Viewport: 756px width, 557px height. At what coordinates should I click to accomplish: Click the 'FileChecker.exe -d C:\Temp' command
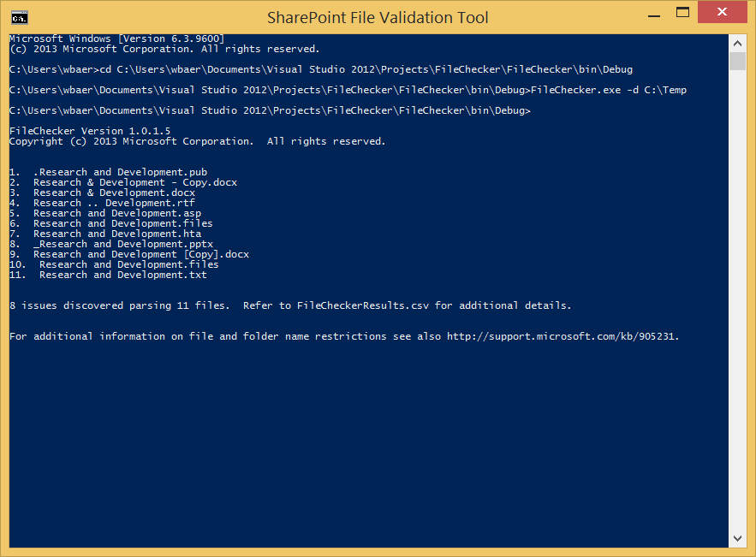tap(609, 90)
